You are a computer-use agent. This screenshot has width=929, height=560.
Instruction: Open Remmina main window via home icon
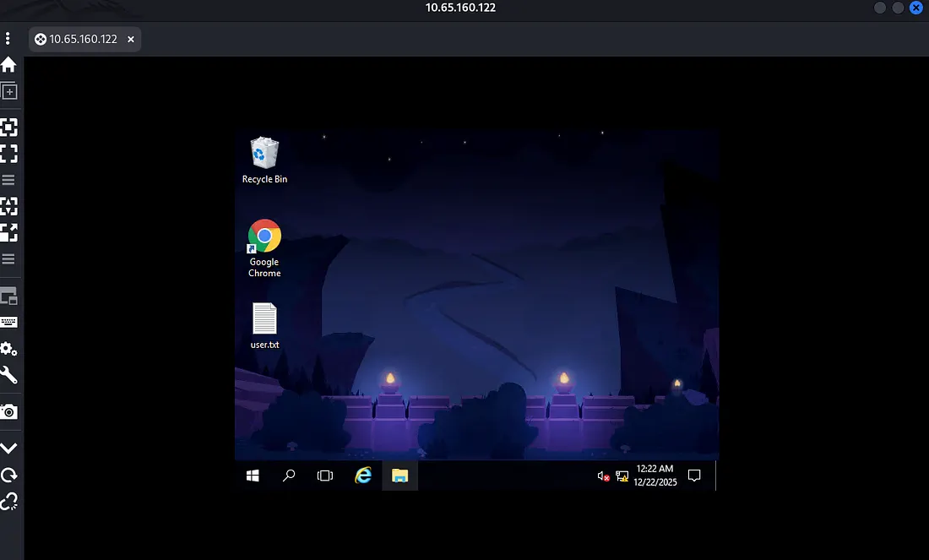[8, 65]
